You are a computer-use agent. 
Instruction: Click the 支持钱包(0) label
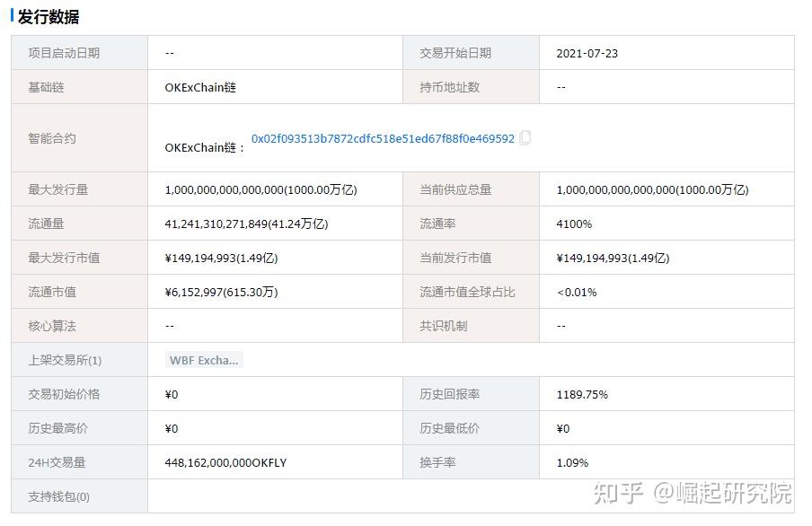[58, 497]
